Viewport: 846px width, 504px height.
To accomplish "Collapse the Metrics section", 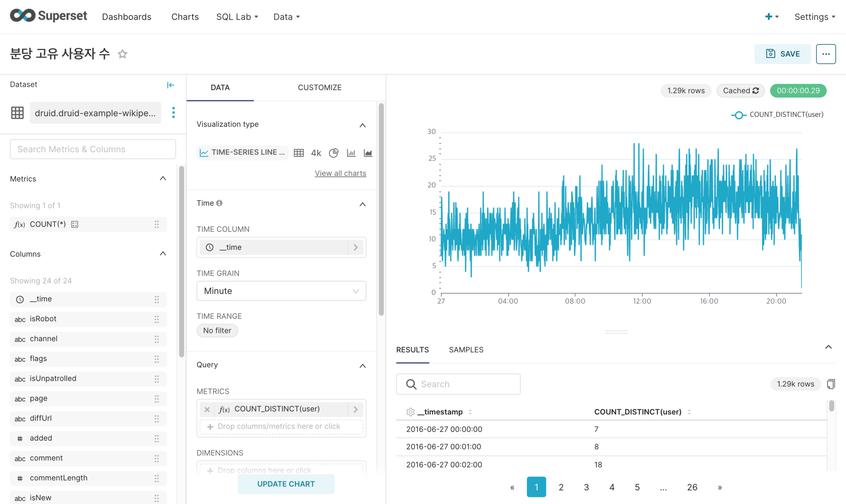I will pos(163,179).
